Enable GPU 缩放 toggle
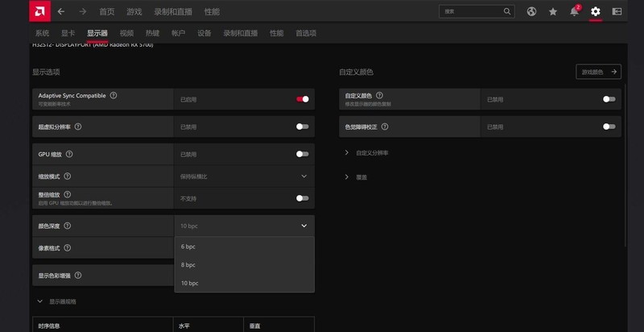The height and width of the screenshot is (332, 644). point(303,154)
